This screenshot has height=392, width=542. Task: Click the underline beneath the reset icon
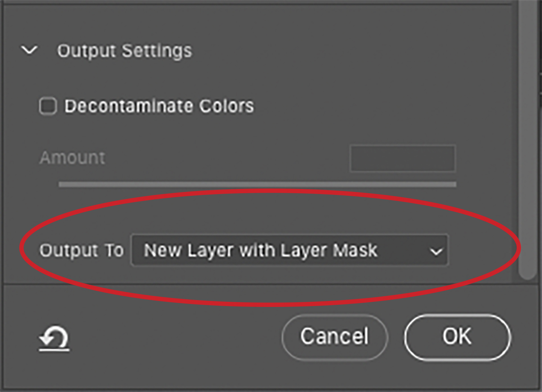(x=54, y=351)
